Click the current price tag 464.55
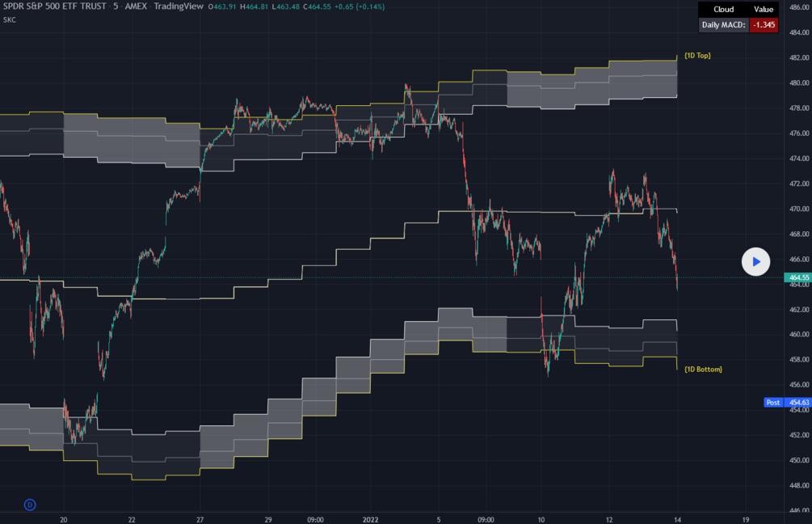Image resolution: width=812 pixels, height=524 pixels. [798, 277]
